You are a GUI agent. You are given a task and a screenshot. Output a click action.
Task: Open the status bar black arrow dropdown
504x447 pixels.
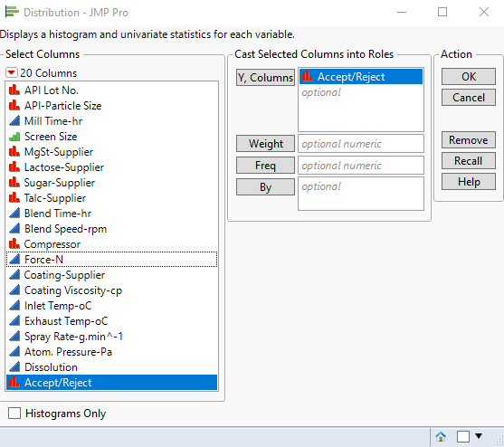pyautogui.click(x=479, y=436)
